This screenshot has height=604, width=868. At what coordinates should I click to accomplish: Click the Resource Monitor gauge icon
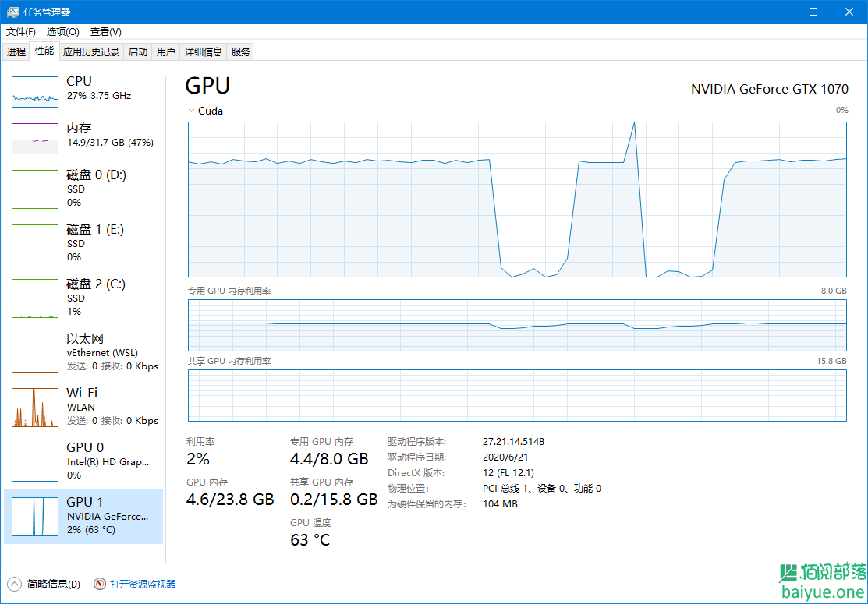[100, 584]
